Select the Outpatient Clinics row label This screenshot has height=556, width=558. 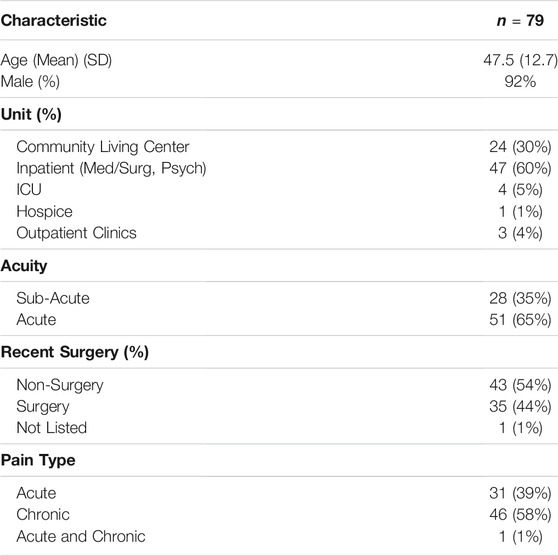[76, 233]
